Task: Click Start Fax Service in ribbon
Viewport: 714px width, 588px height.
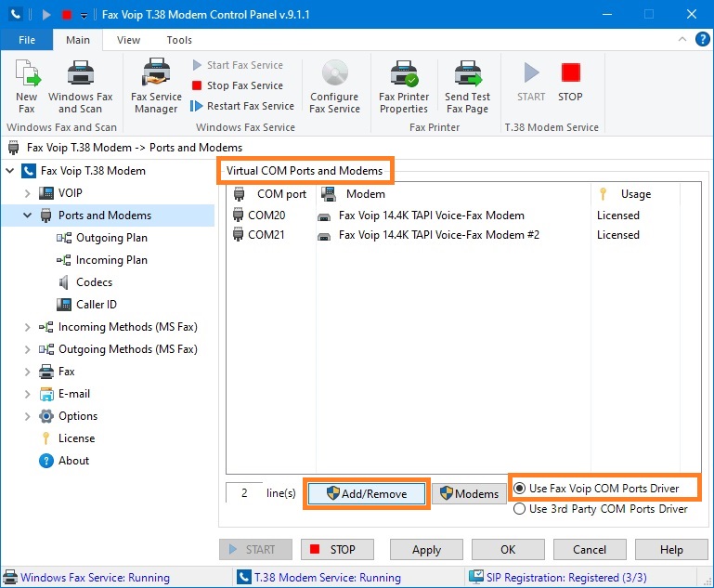Action: 238,65
